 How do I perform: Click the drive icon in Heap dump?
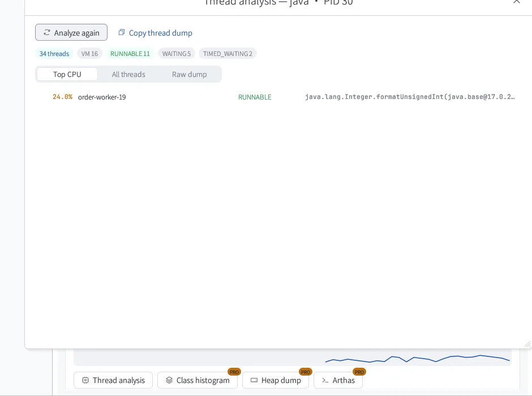tap(254, 380)
